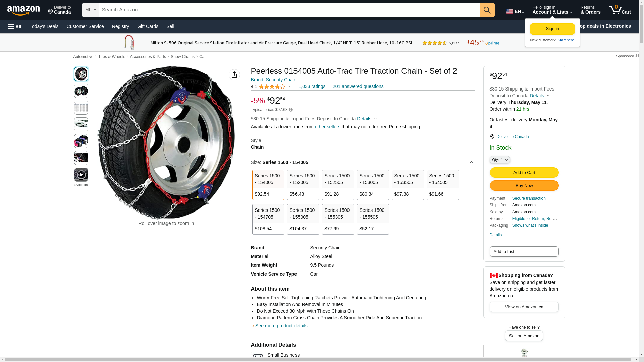The height and width of the screenshot is (362, 644).
Task: Open the shopping cart icon
Action: pyautogui.click(x=620, y=10)
